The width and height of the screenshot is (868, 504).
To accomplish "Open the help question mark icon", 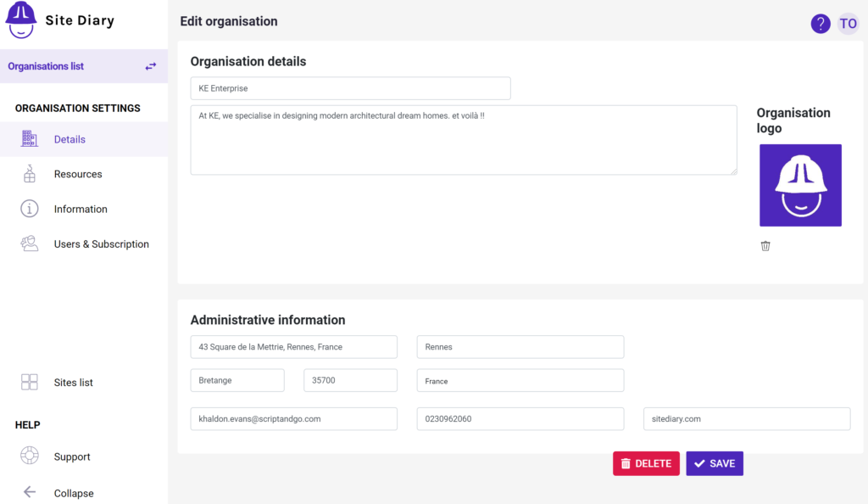I will pyautogui.click(x=821, y=24).
